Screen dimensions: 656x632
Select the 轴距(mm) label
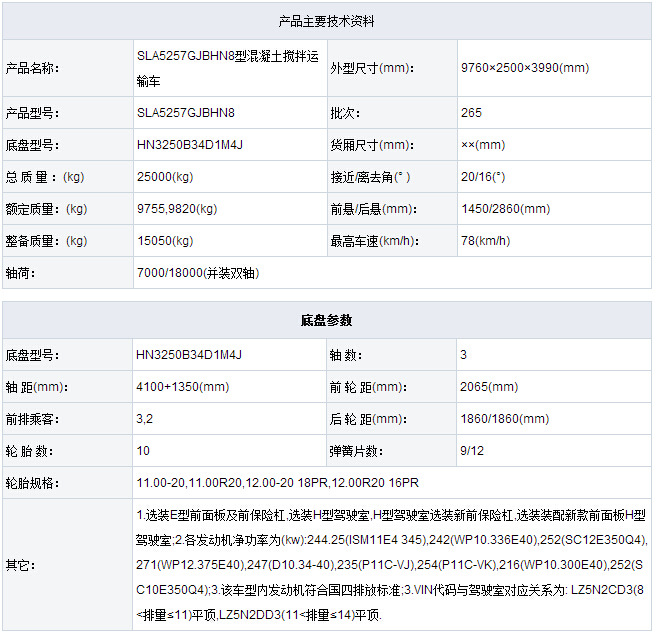[x=37, y=387]
